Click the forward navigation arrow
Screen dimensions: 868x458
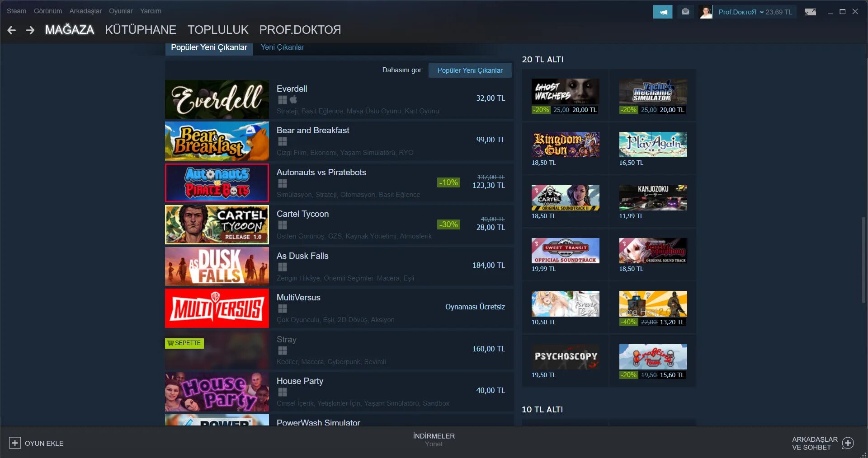(30, 30)
